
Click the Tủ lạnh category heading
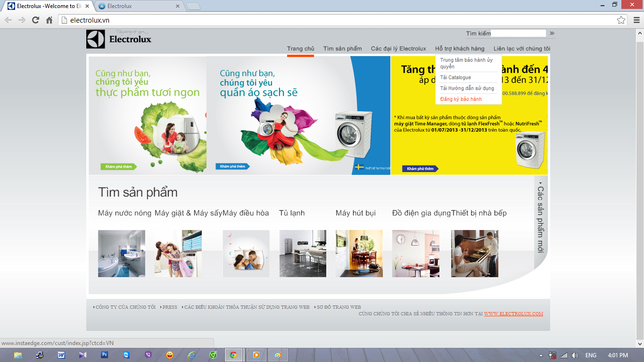(x=292, y=213)
